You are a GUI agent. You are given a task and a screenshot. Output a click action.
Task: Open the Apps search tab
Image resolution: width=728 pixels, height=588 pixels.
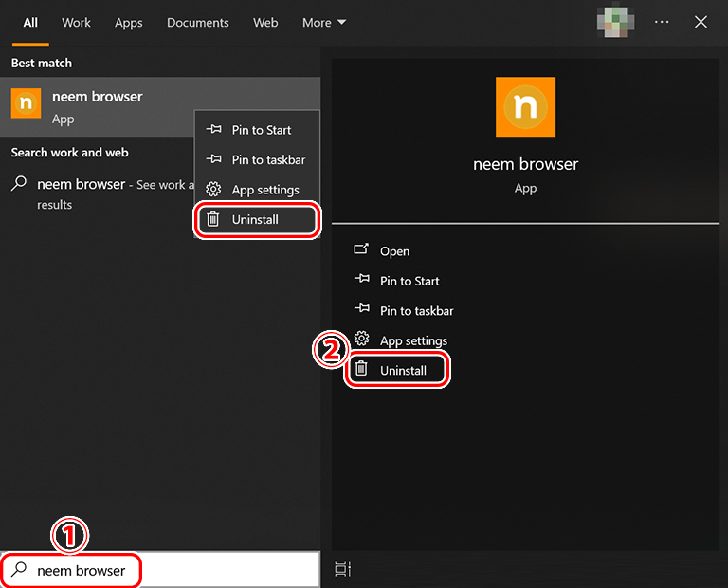[129, 23]
